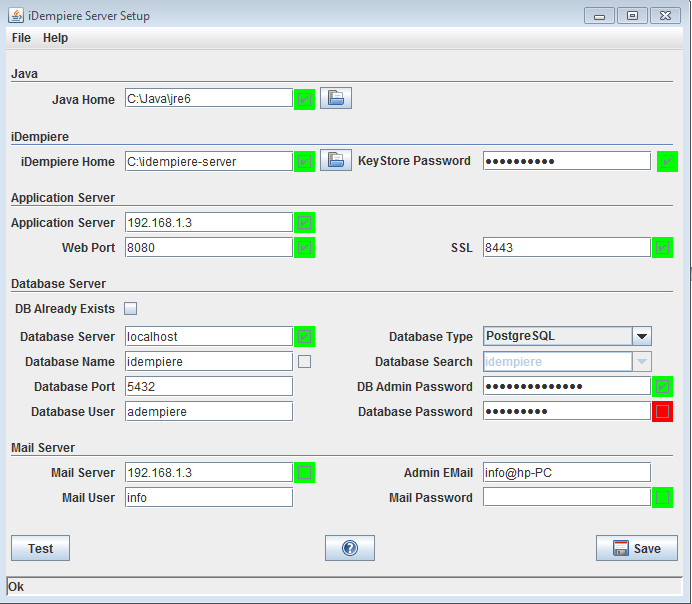This screenshot has width=692, height=604.
Task: Toggle green checkbox next to KeyStore Password
Action: 667,161
